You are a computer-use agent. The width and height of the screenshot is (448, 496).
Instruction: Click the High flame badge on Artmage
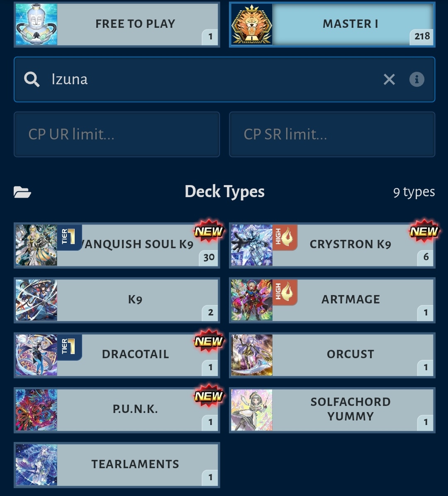pos(285,292)
